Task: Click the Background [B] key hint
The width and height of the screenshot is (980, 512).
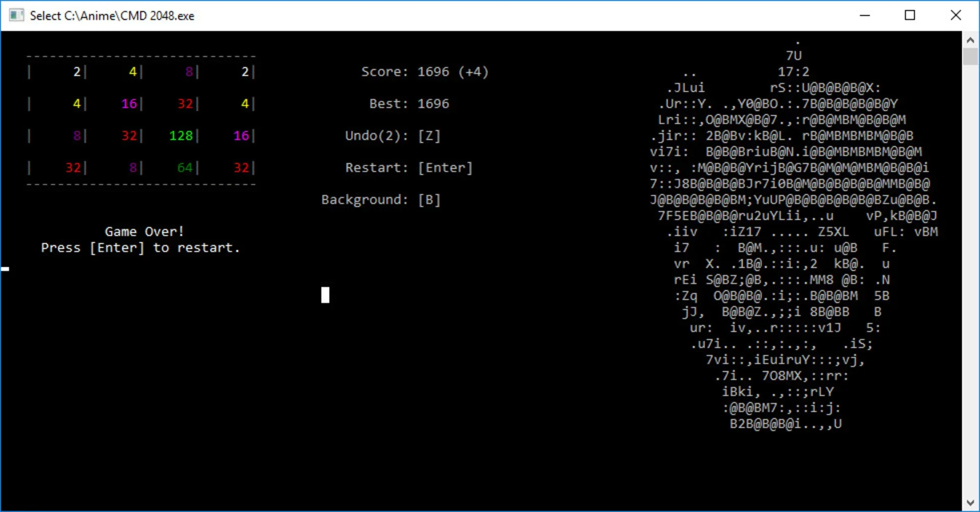Action: click(429, 200)
